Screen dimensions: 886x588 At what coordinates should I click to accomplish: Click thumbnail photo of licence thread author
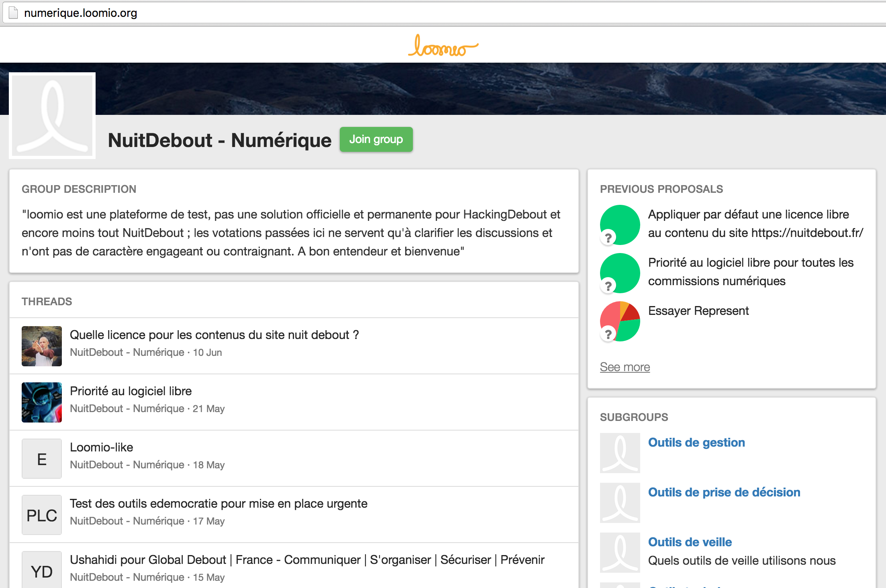(42, 346)
